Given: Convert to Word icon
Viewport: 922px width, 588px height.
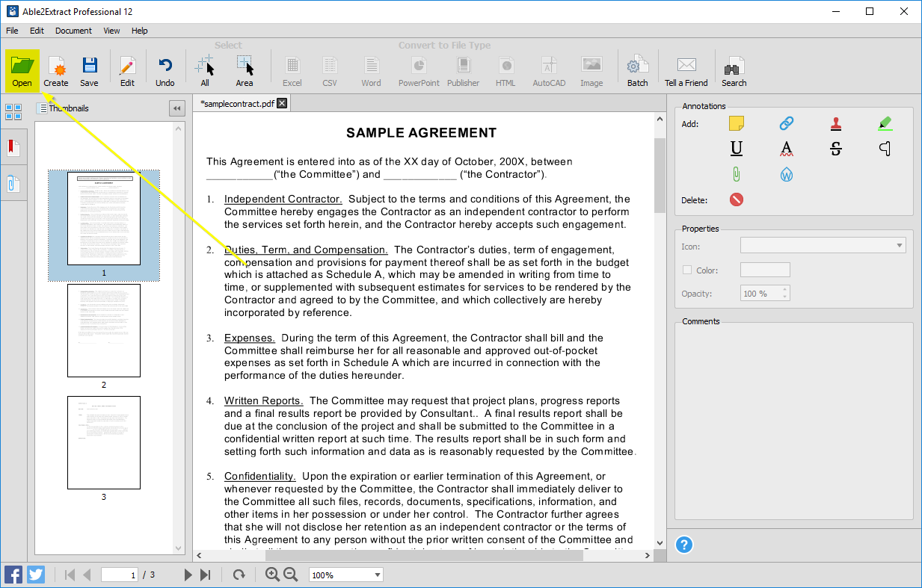Looking at the screenshot, I should click(x=372, y=71).
